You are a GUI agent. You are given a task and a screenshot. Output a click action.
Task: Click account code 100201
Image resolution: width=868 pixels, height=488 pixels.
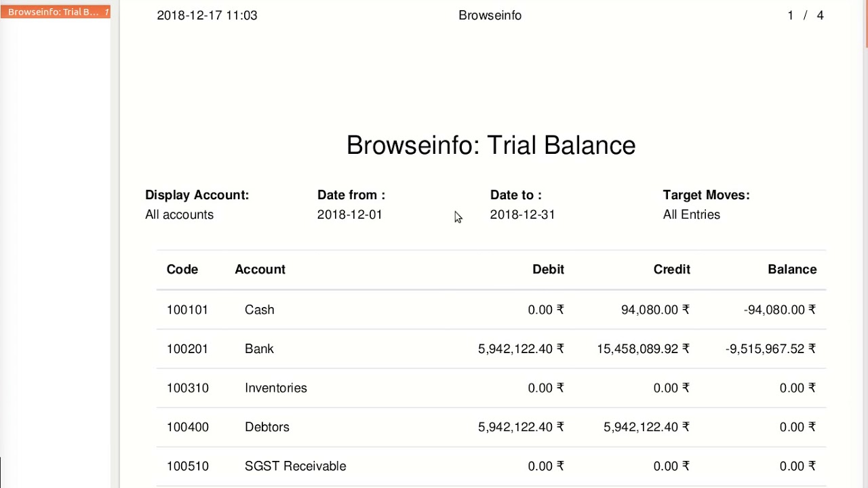click(188, 349)
